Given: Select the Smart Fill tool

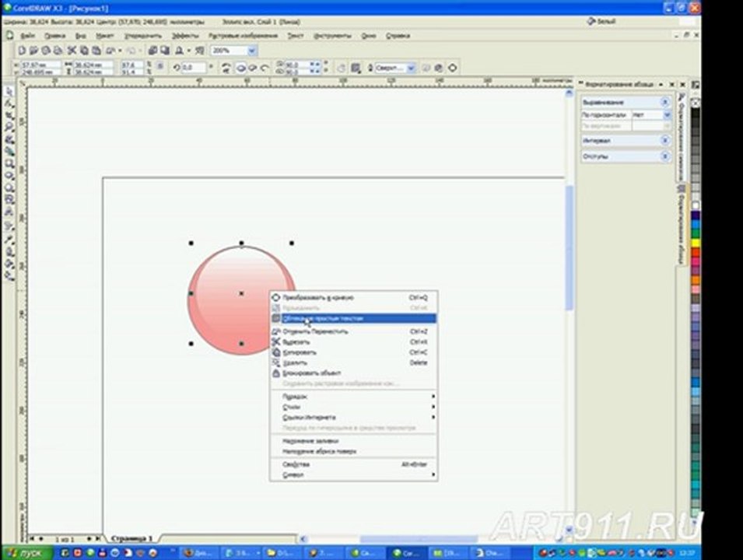Looking at the screenshot, I should (x=9, y=152).
